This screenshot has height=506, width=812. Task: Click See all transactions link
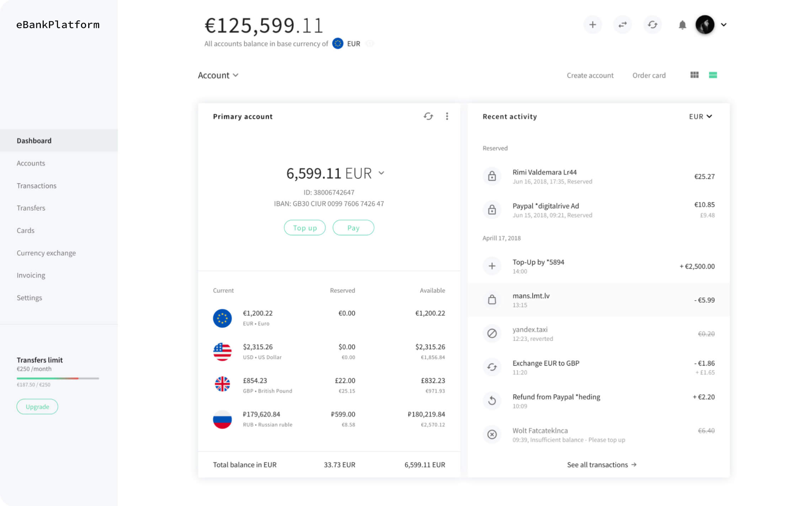click(602, 465)
